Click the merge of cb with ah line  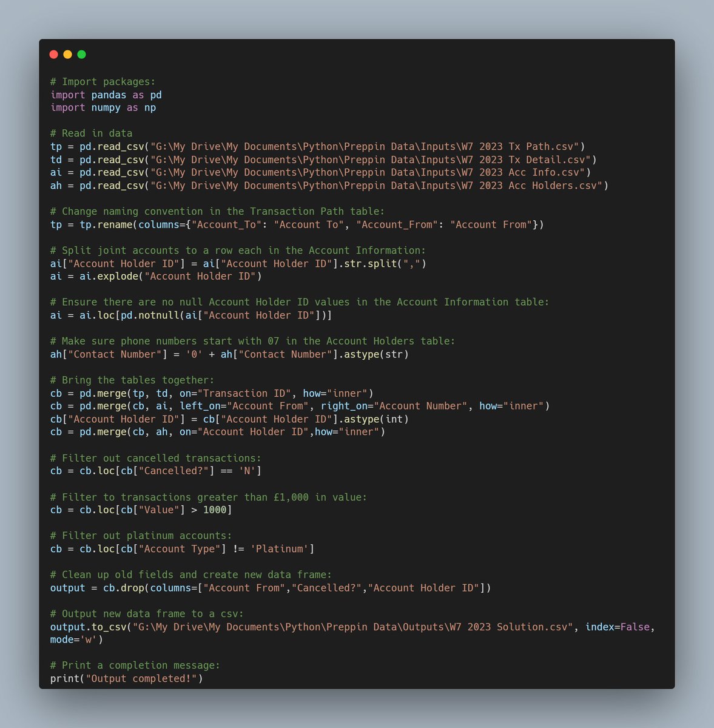click(x=218, y=431)
